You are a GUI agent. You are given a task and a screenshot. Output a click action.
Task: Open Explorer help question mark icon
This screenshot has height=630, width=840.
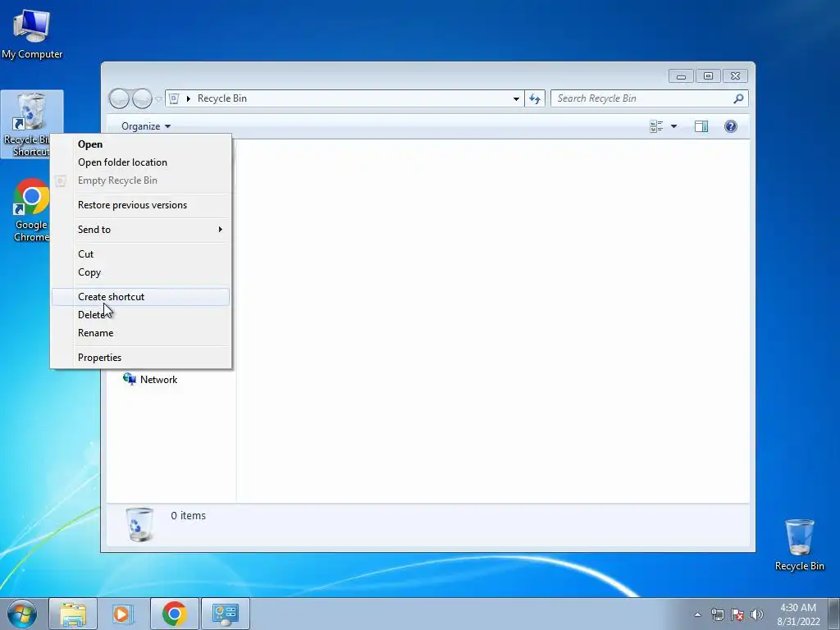coord(731,126)
